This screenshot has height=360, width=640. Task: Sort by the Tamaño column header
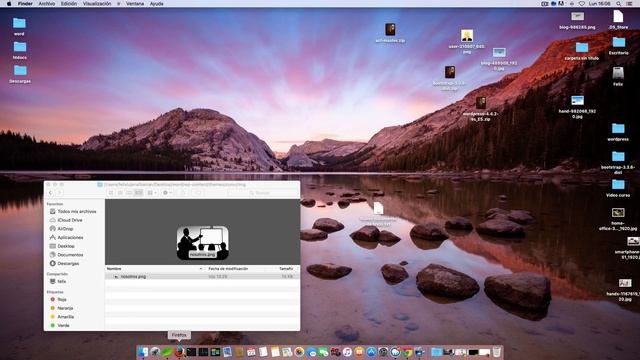point(286,269)
